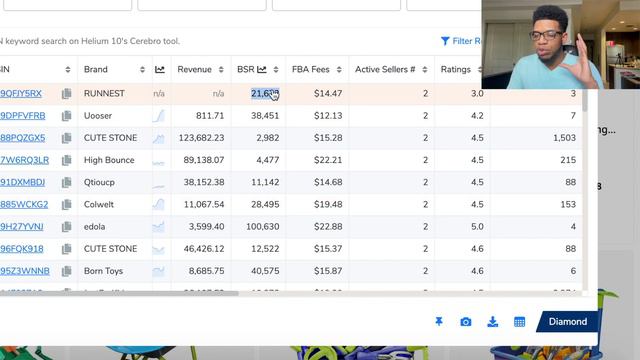Sort table by BSR column arrows
This screenshot has width=640, height=360.
tap(276, 70)
